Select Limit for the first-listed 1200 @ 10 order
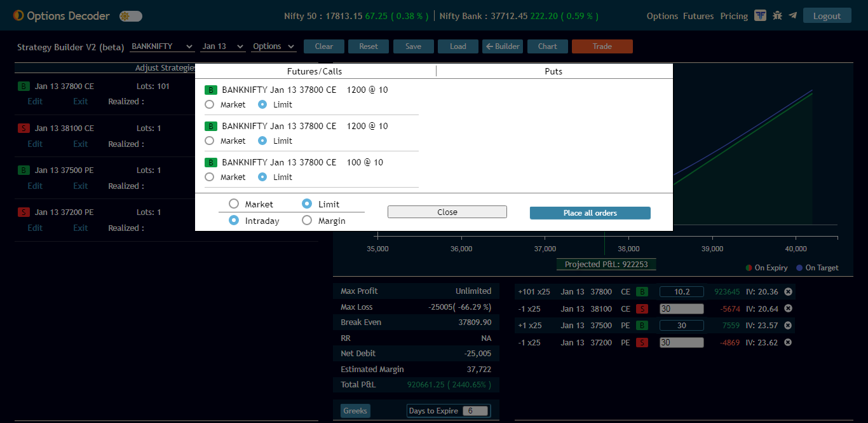 click(x=262, y=104)
